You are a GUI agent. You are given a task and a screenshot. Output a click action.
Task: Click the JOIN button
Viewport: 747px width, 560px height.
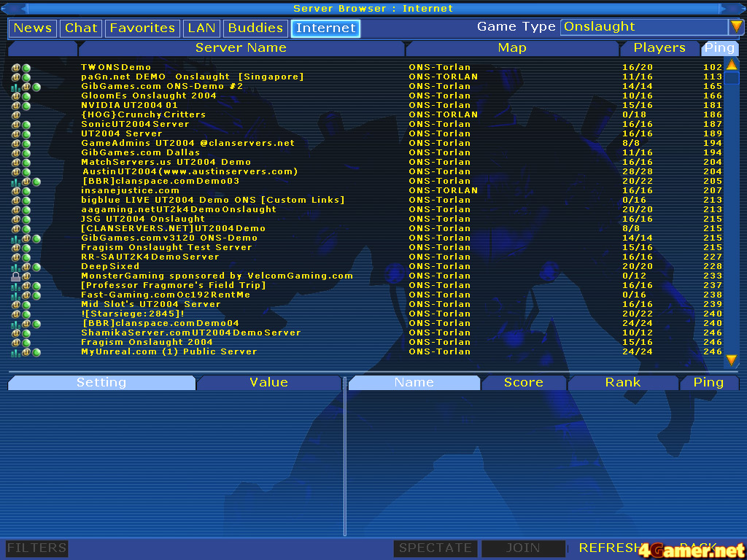(523, 548)
